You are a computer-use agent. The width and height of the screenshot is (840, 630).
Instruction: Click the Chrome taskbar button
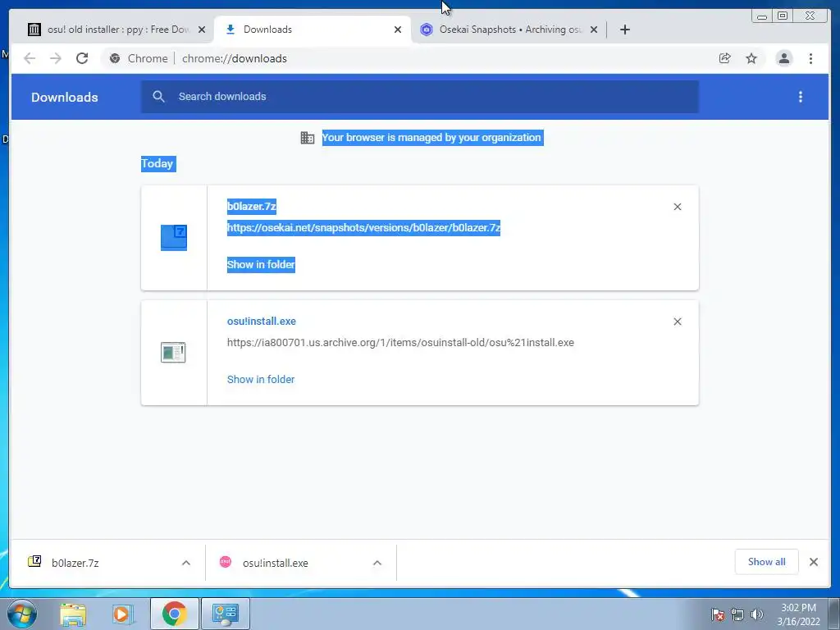click(174, 614)
